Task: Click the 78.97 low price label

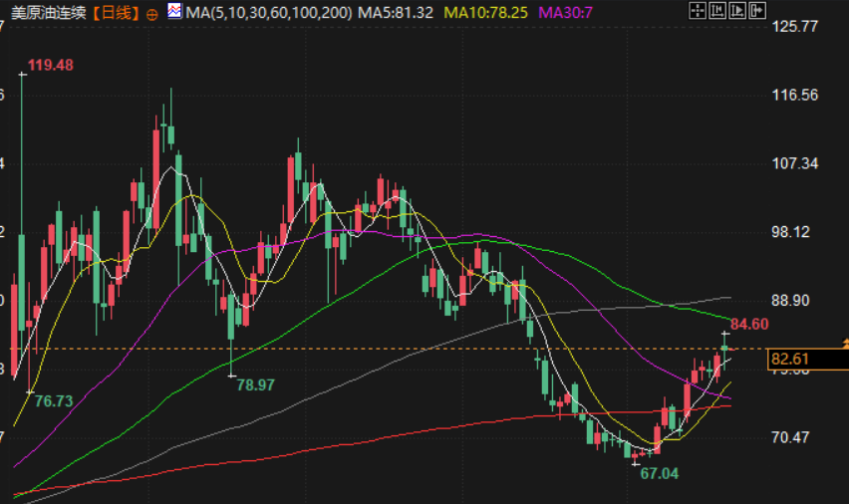Action: coord(255,384)
